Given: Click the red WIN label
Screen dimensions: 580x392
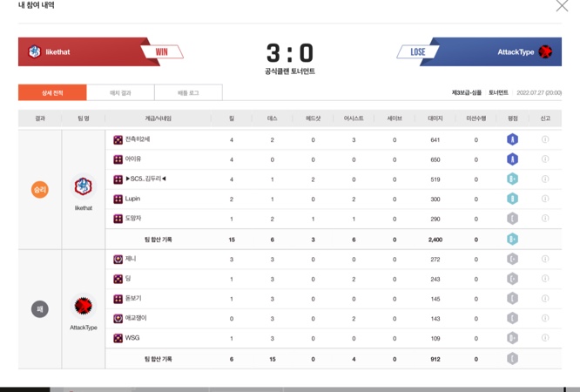Looking at the screenshot, I should (x=161, y=51).
